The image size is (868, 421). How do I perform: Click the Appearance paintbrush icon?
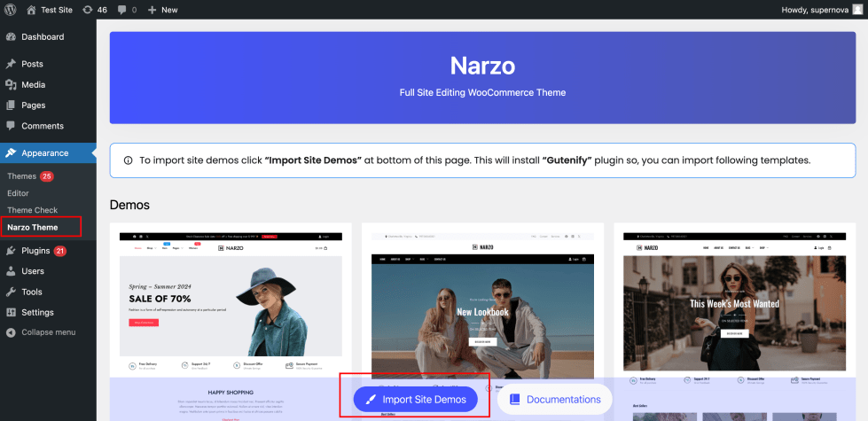[11, 153]
